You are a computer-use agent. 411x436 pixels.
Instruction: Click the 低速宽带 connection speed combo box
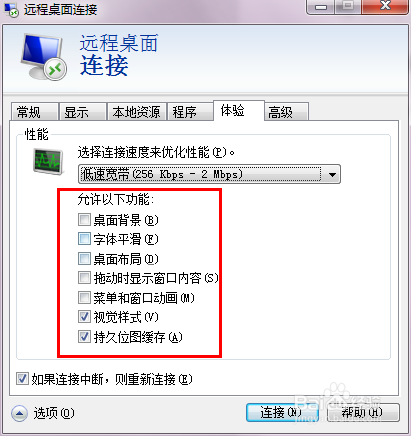209,174
